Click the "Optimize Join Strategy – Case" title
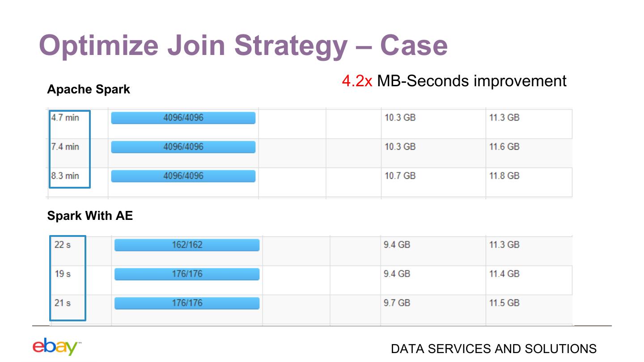 point(243,46)
